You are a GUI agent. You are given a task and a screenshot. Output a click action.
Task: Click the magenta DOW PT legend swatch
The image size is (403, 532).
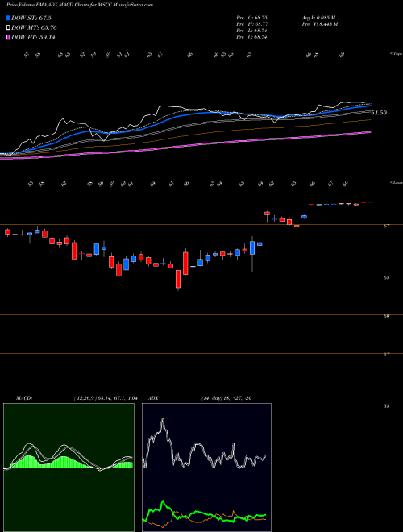pos(9,37)
